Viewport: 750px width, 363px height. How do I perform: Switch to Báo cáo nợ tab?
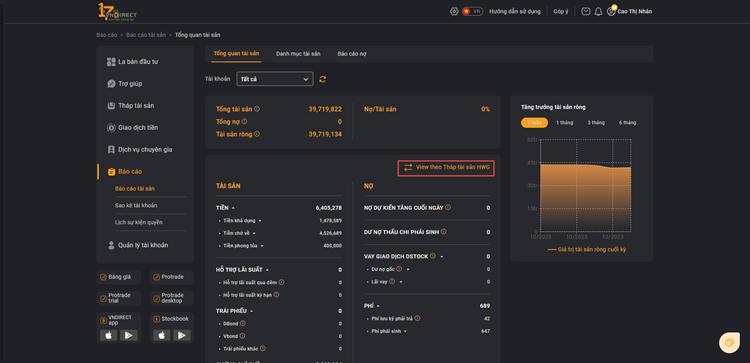point(352,54)
